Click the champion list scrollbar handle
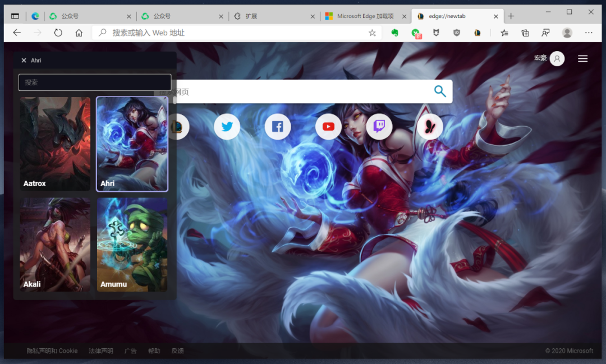 (175, 100)
